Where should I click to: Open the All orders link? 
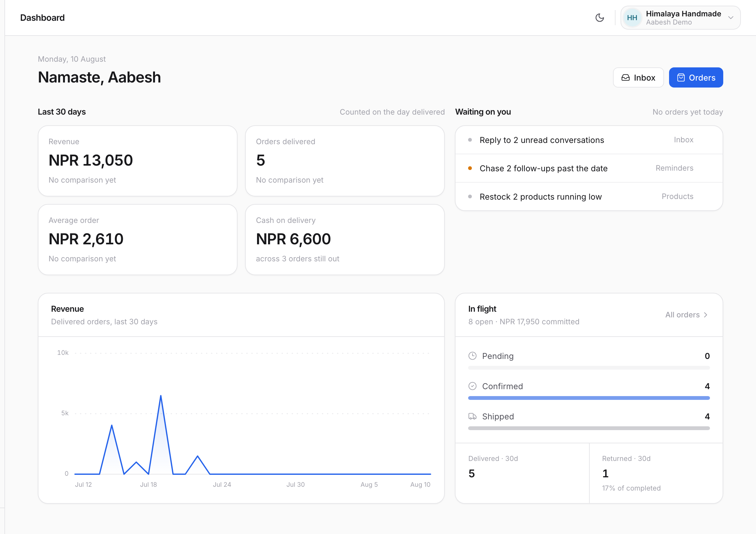tap(686, 315)
